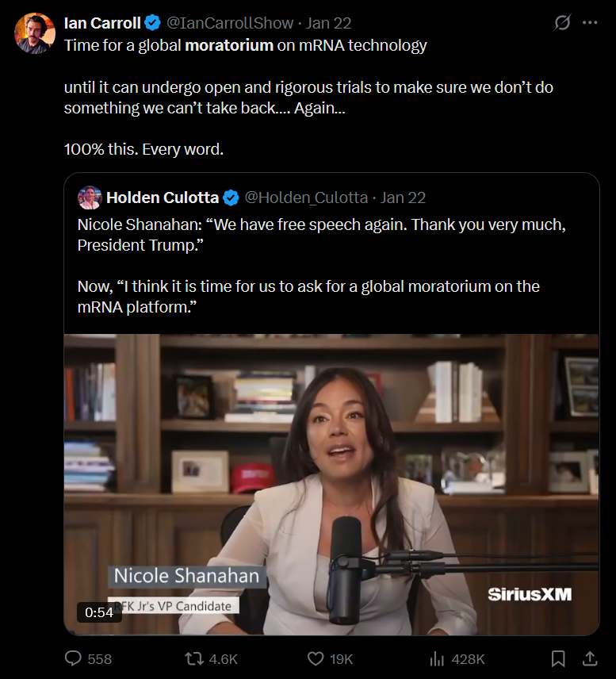Click the share post icon
This screenshot has height=679, width=616.
pyautogui.click(x=590, y=658)
